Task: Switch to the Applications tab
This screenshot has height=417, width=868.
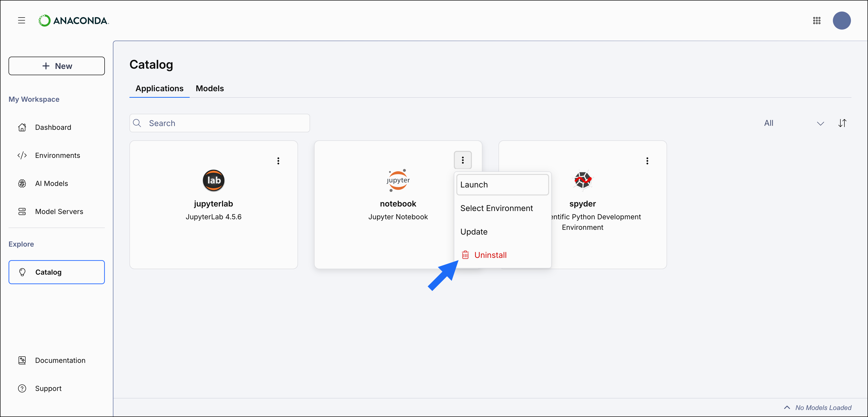Action: pos(159,88)
